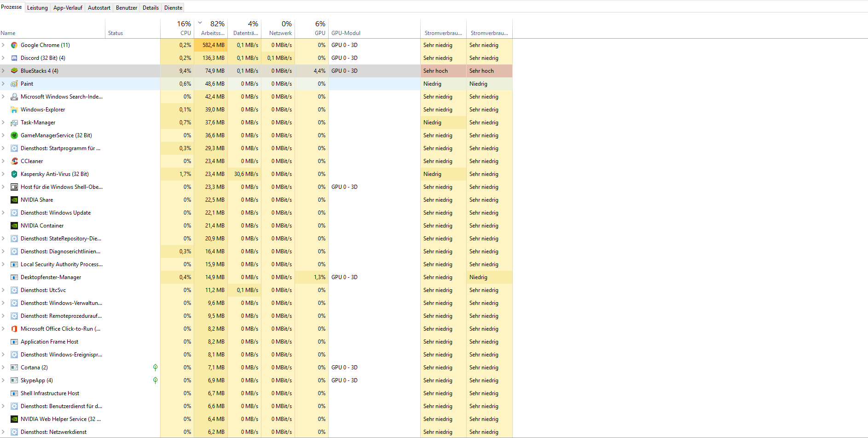Select the BlueStacks 4 icon
Image resolution: width=868 pixels, height=438 pixels.
(x=14, y=71)
